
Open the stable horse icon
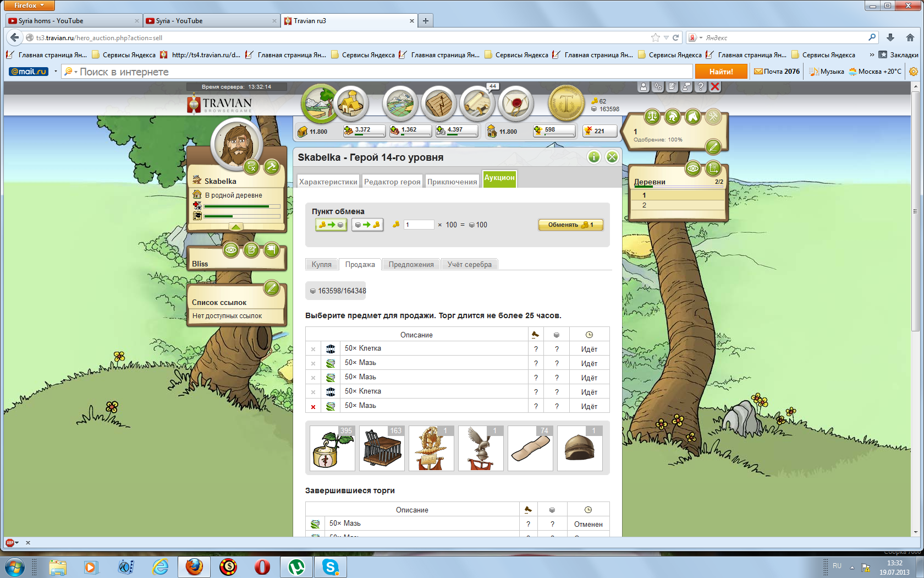[x=693, y=116]
